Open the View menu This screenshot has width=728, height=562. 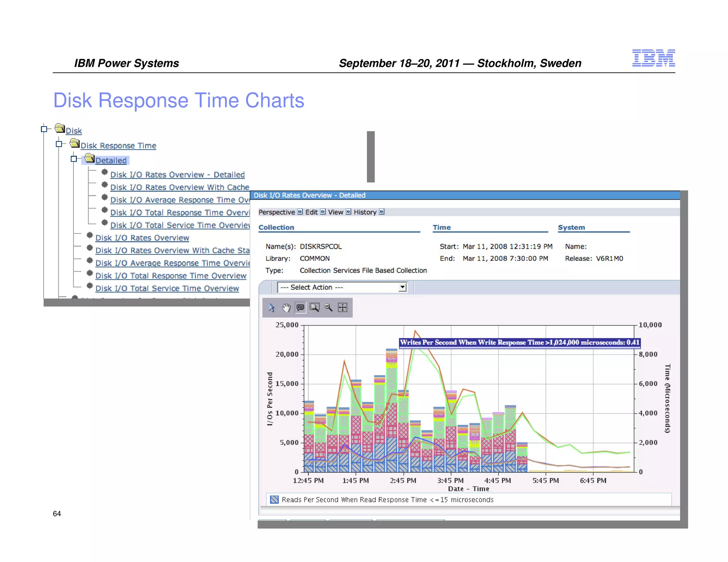[336, 212]
